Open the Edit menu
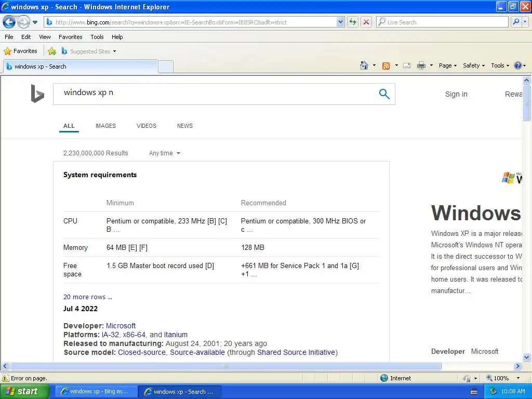Viewport: 532px width, 399px height. [x=26, y=37]
